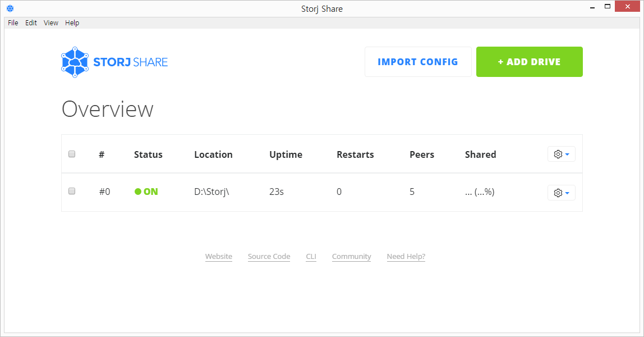Click the Storj Share hexagon logo
Image resolution: width=644 pixels, height=337 pixels.
pos(75,62)
